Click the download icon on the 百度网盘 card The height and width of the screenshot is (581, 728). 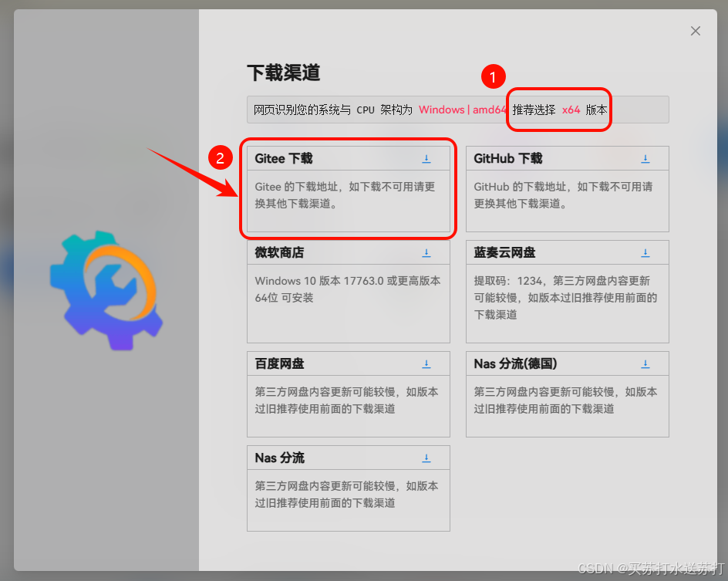click(x=426, y=363)
